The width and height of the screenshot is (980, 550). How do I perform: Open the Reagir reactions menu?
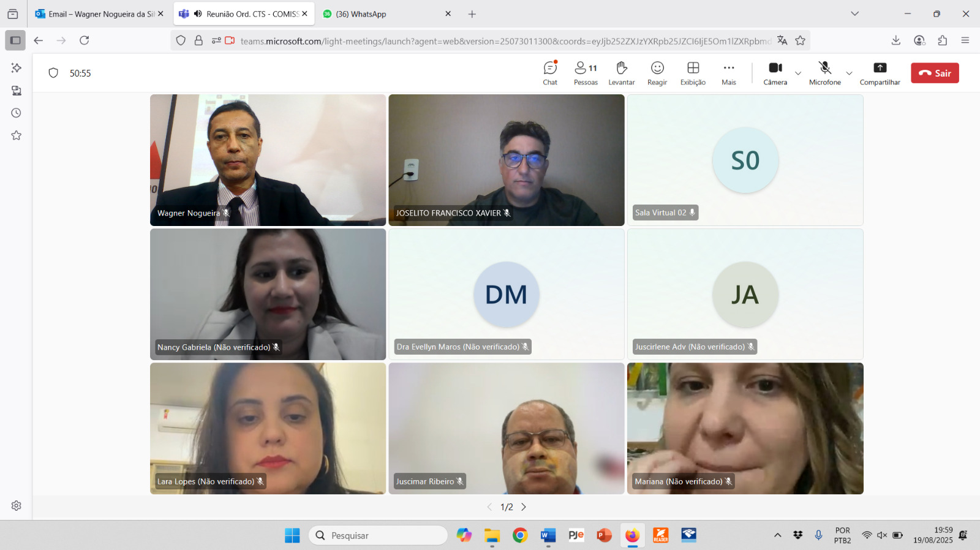point(657,73)
